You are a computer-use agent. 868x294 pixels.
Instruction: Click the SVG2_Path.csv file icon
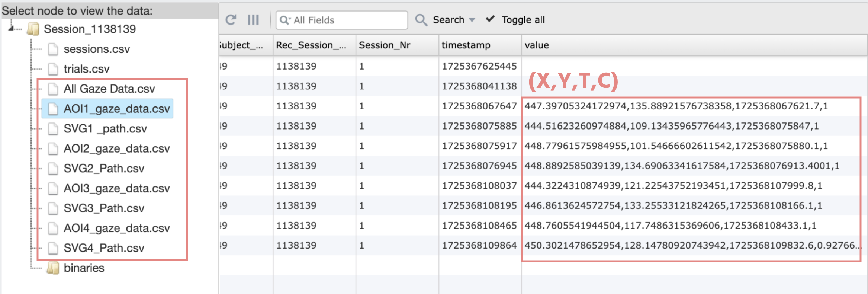click(53, 169)
